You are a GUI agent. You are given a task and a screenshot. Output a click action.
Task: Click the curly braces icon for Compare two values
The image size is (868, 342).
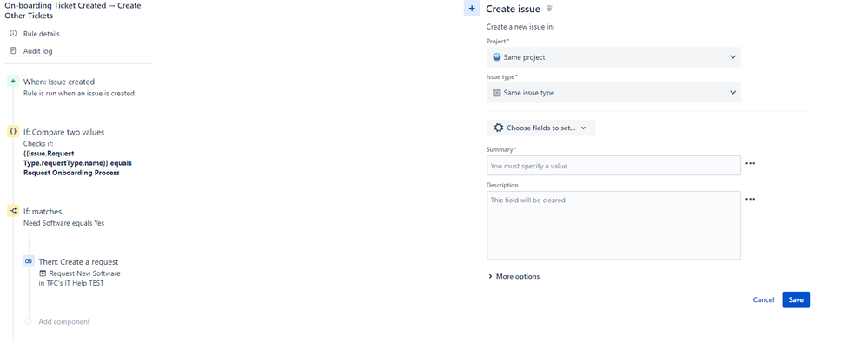(13, 132)
